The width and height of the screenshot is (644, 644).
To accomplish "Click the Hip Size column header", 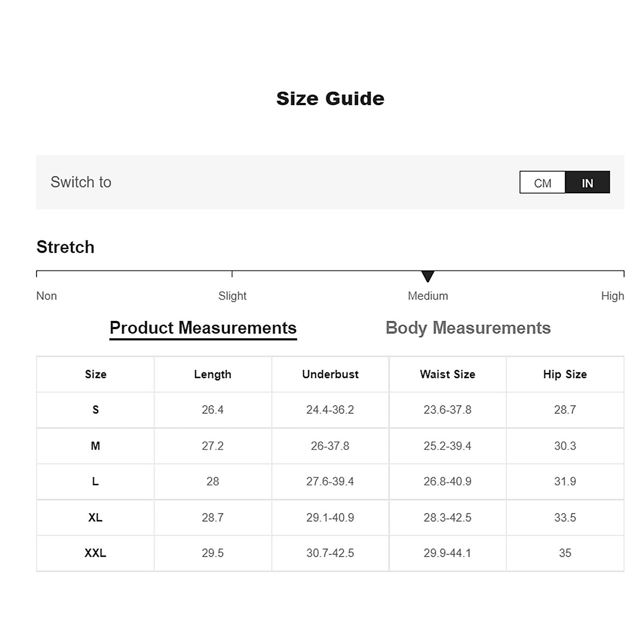I will click(565, 375).
